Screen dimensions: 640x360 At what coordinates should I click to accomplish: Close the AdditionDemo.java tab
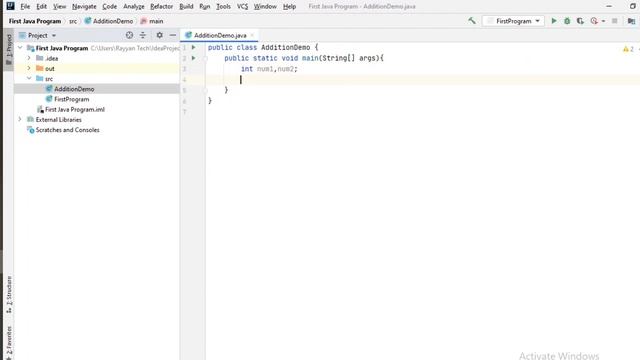tap(252, 36)
